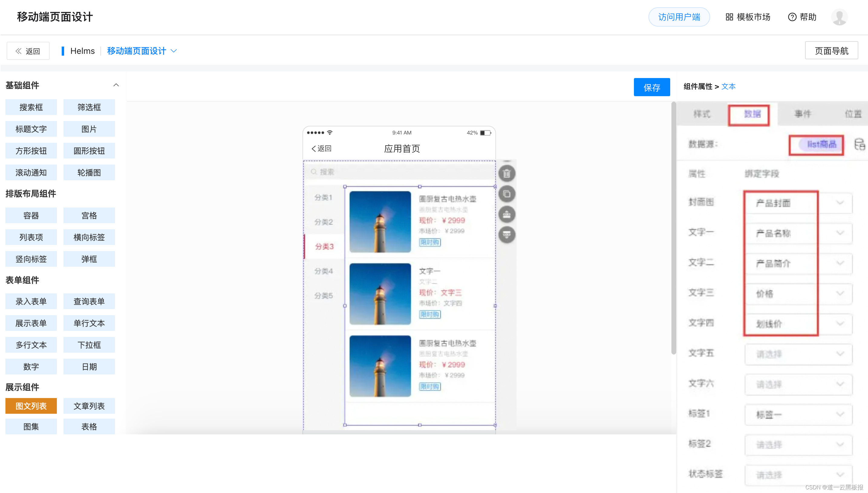
Task: Click the user avatar icon
Action: 839,17
